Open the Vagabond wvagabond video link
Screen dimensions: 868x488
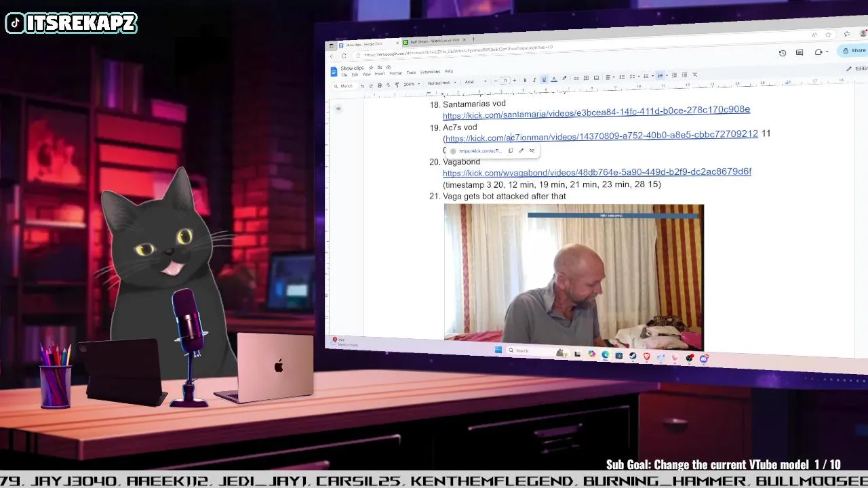pyautogui.click(x=597, y=172)
